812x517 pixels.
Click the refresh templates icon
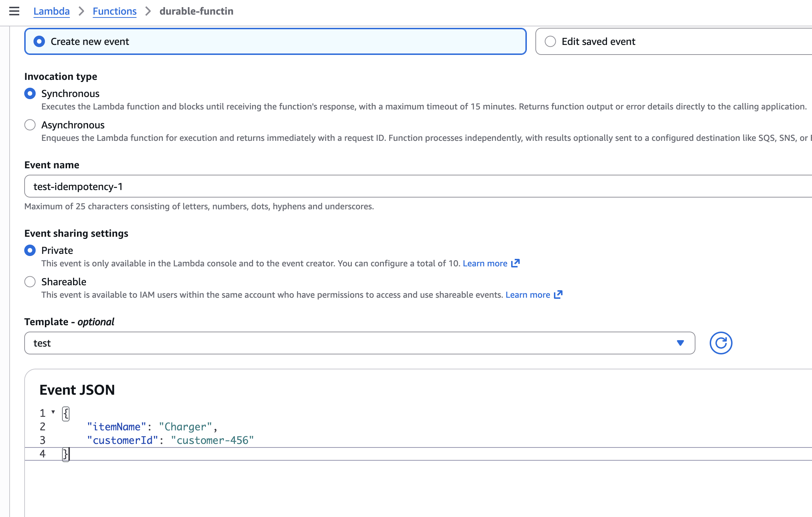720,343
